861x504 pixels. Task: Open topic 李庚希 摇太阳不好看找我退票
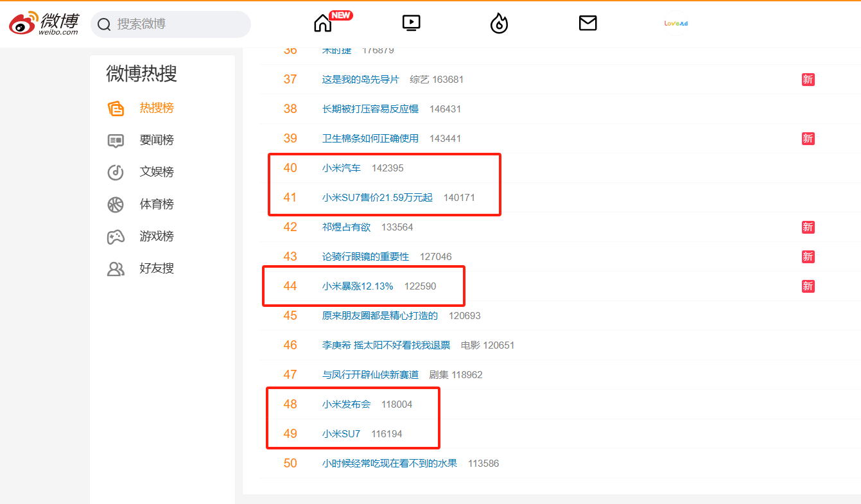[x=387, y=345]
